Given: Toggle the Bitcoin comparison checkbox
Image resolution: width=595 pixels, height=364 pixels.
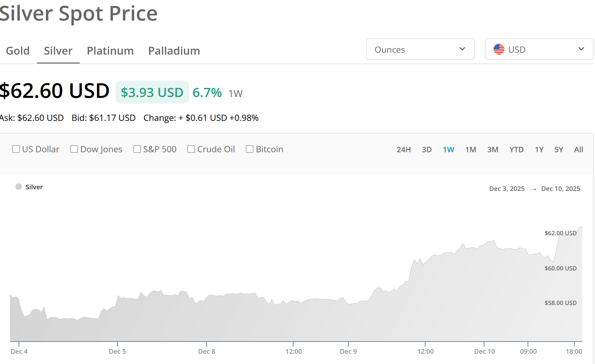Looking at the screenshot, I should click(249, 149).
